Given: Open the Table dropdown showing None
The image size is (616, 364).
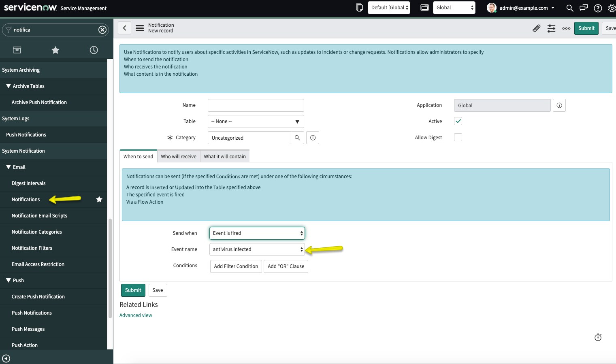Looking at the screenshot, I should pyautogui.click(x=256, y=121).
